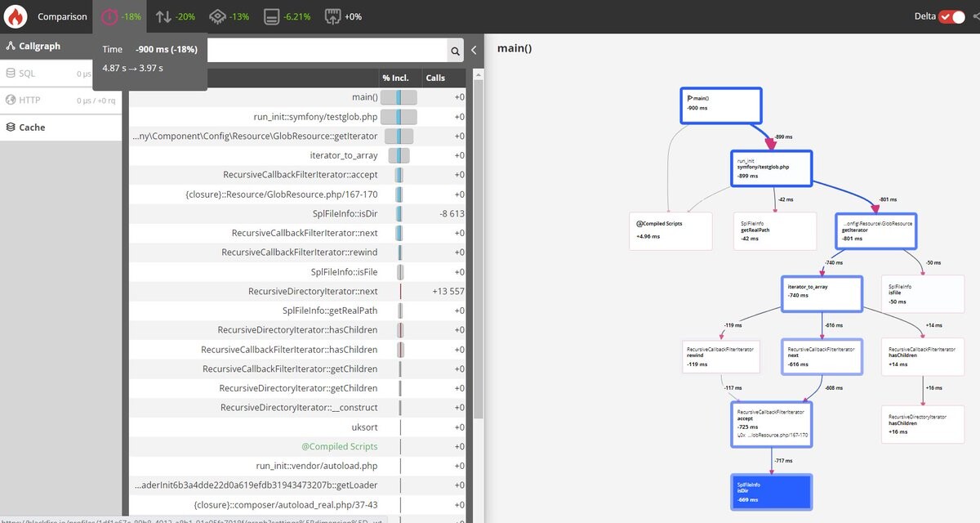This screenshot has width=980, height=523.
Task: Select the memory dimension icon
Action: [x=272, y=16]
